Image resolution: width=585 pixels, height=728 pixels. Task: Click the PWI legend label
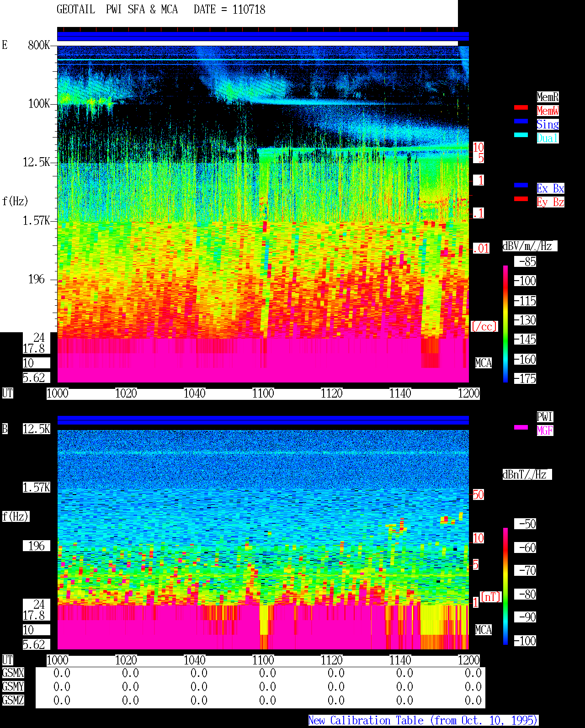[x=545, y=417]
